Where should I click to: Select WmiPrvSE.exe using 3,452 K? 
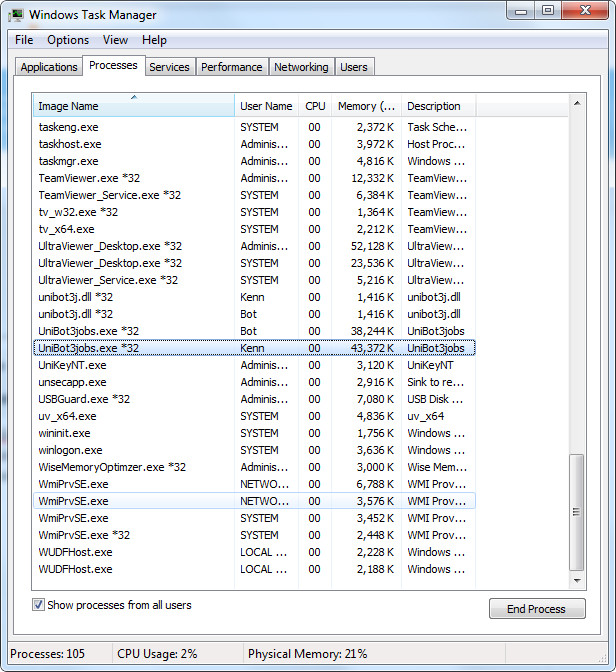point(254,518)
